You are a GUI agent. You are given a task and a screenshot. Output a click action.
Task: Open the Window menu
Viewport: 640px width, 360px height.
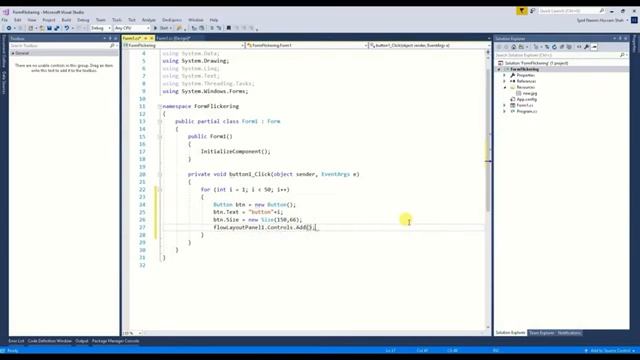click(196, 20)
